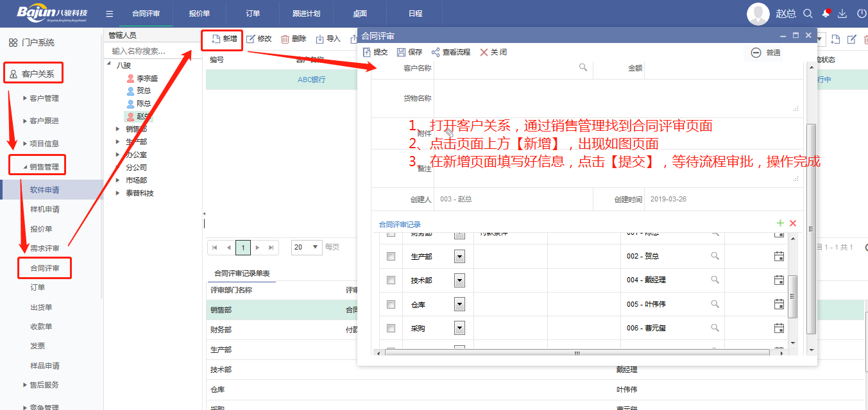Open the 技术部 department dropdown
The height and width of the screenshot is (410, 868).
pyautogui.click(x=459, y=280)
